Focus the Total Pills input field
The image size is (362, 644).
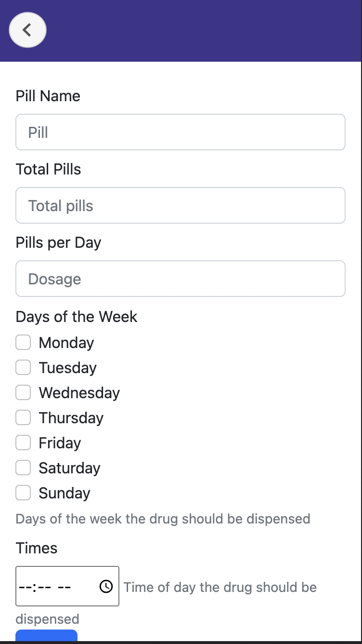[x=181, y=205]
